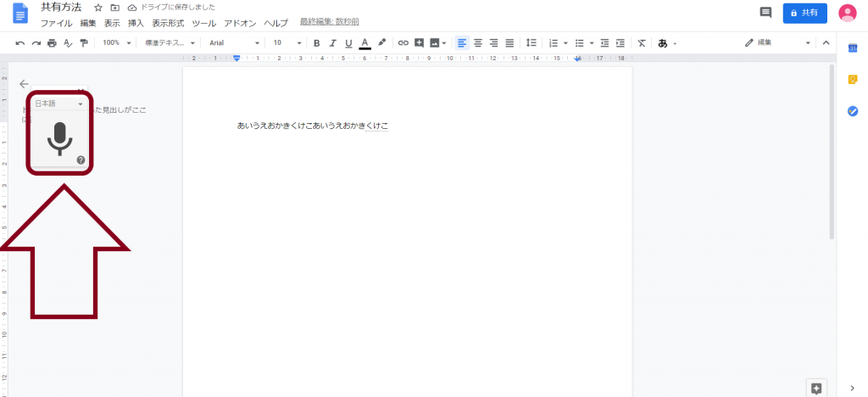This screenshot has width=868, height=397.
Task: Open line spacing options
Action: coord(531,42)
